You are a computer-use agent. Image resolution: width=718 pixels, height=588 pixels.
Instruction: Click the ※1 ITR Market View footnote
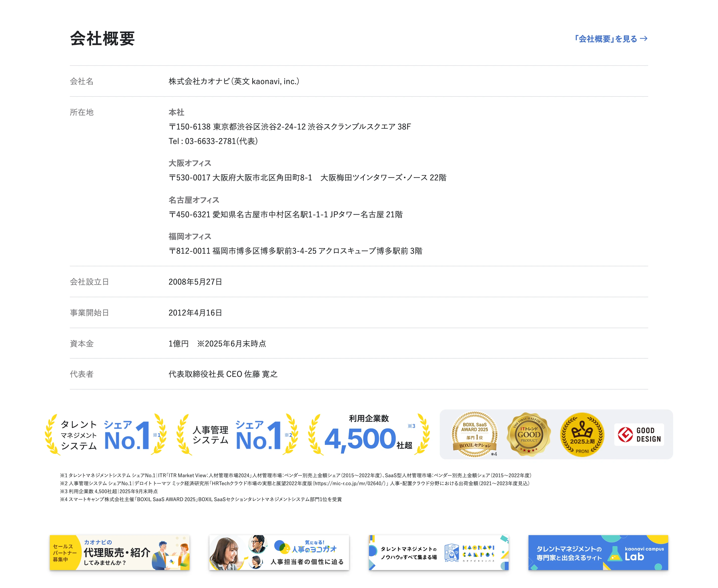click(296, 476)
